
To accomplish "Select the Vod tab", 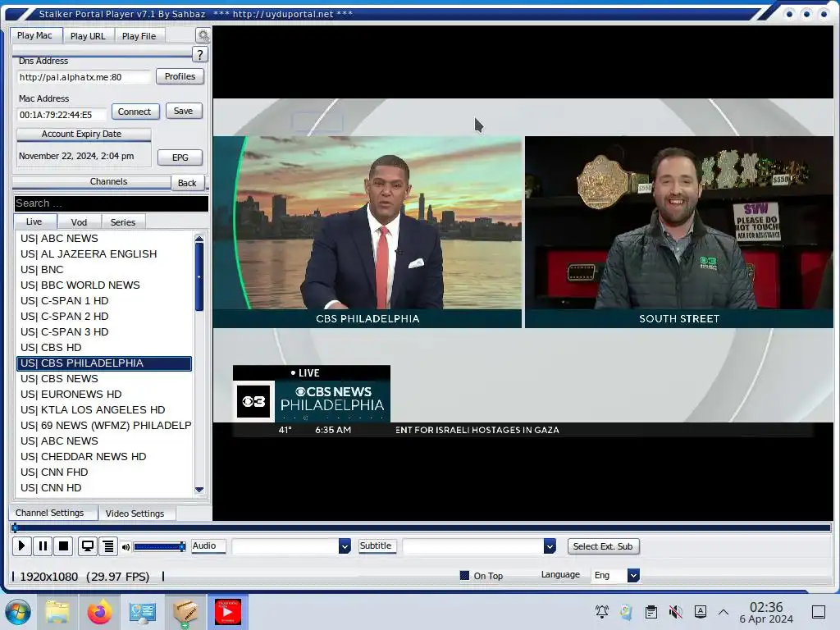I will (79, 222).
